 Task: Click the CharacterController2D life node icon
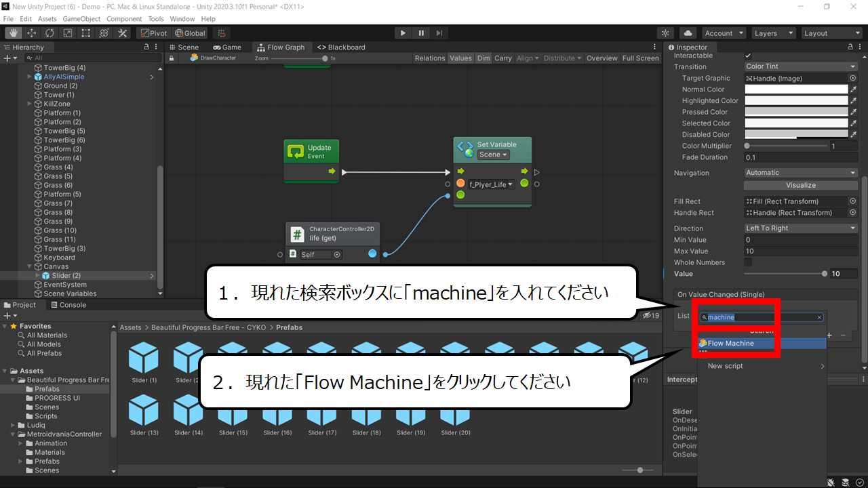click(297, 235)
